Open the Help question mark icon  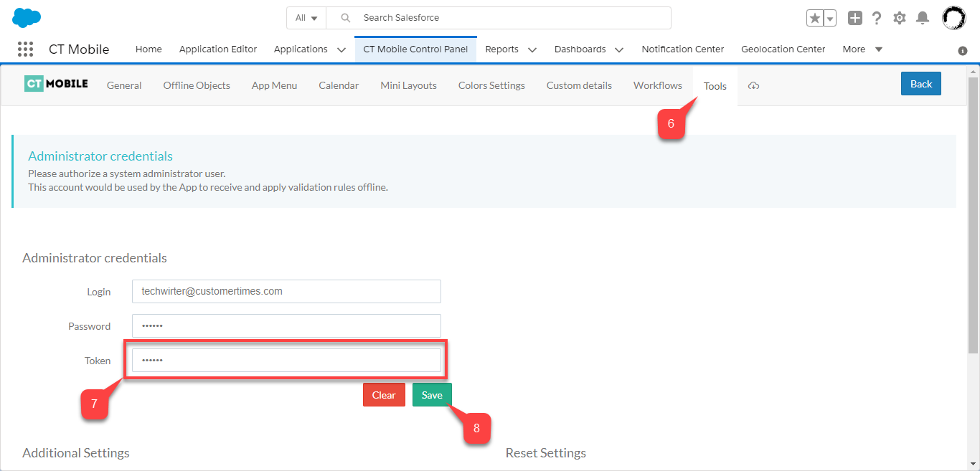[877, 18]
